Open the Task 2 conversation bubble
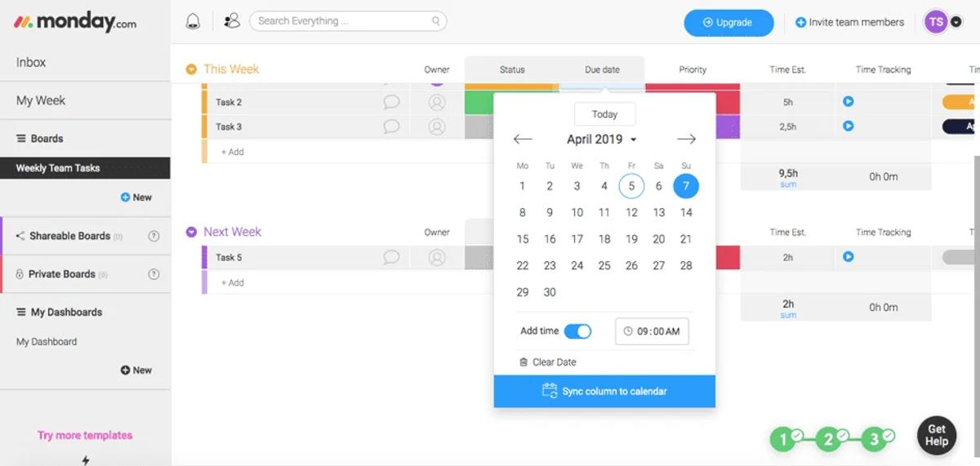 coord(391,102)
